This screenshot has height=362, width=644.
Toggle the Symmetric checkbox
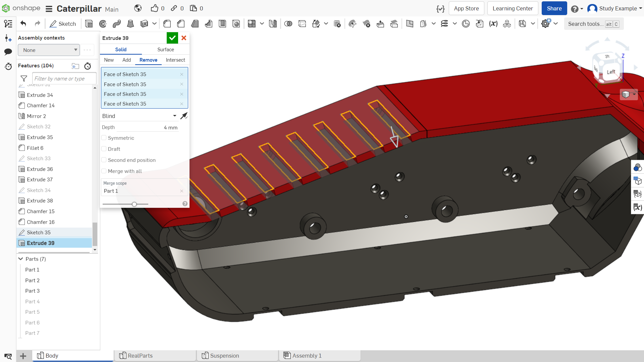(104, 138)
